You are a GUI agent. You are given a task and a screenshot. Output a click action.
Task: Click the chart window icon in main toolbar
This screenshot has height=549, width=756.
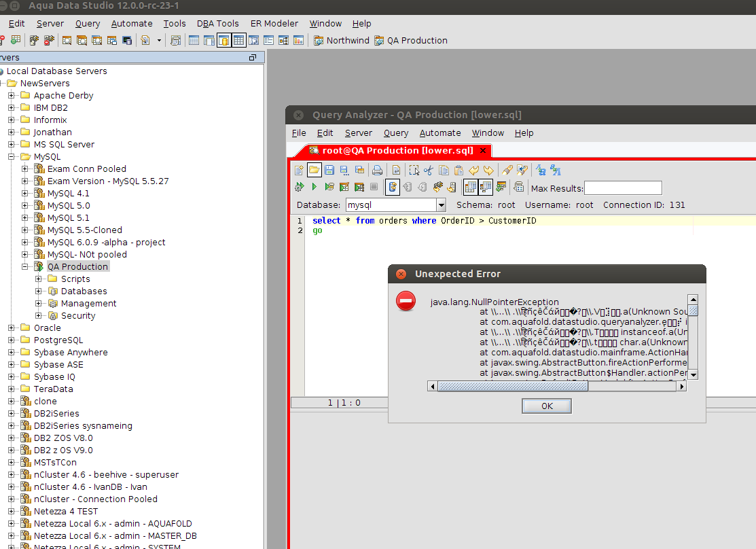[298, 41]
